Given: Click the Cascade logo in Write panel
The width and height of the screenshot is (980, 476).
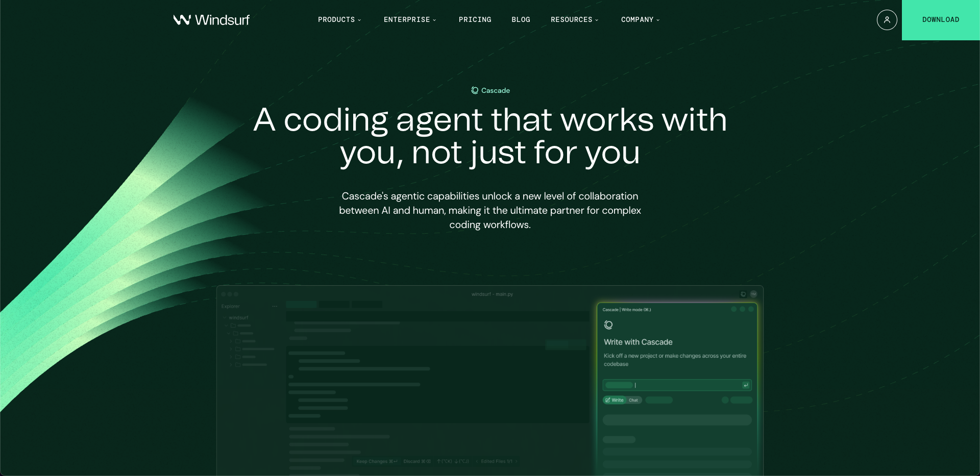Looking at the screenshot, I should point(608,325).
